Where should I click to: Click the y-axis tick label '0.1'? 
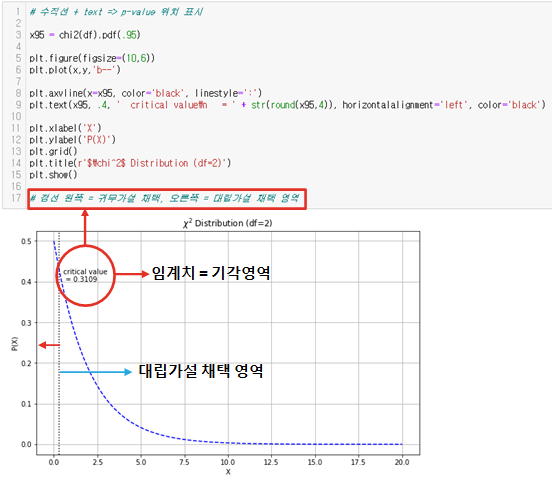point(26,404)
